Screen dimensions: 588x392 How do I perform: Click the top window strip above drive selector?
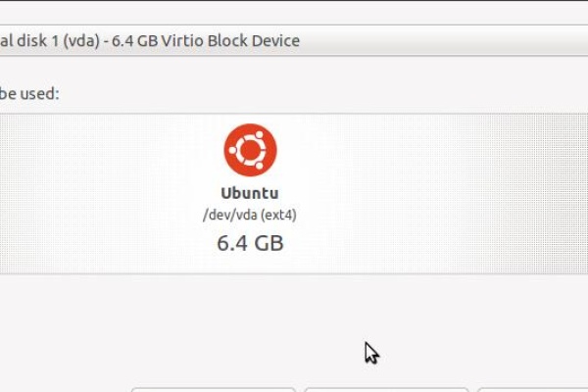click(294, 10)
